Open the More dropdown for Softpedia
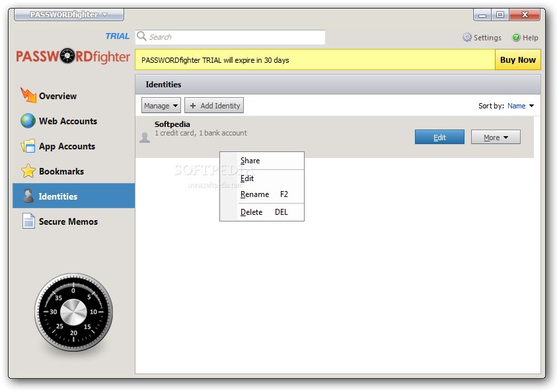 pos(496,137)
